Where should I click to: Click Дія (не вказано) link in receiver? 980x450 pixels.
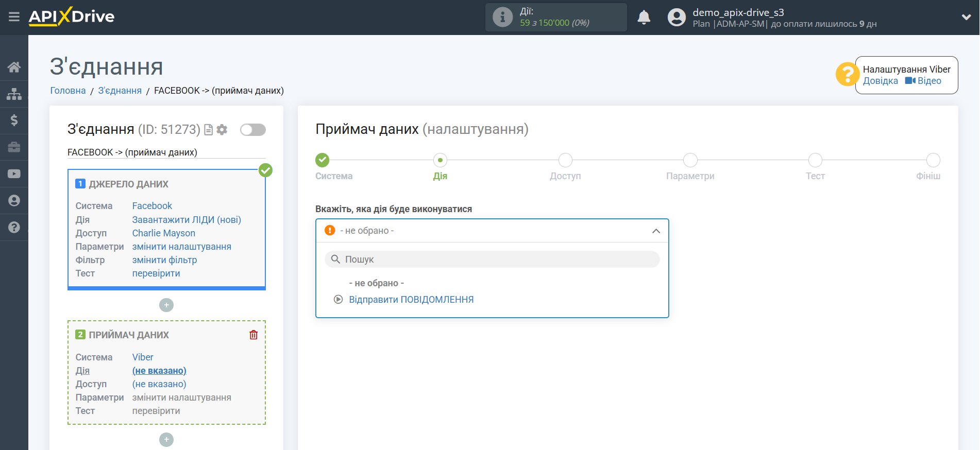pos(159,371)
